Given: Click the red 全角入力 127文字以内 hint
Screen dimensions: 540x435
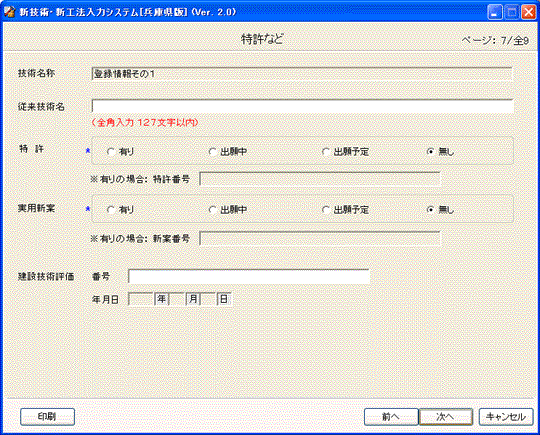Looking at the screenshot, I should (x=145, y=123).
